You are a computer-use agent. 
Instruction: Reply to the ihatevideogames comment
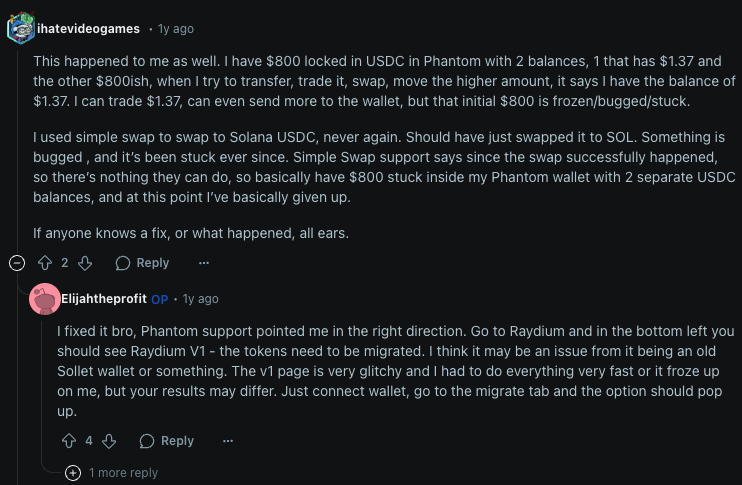142,263
